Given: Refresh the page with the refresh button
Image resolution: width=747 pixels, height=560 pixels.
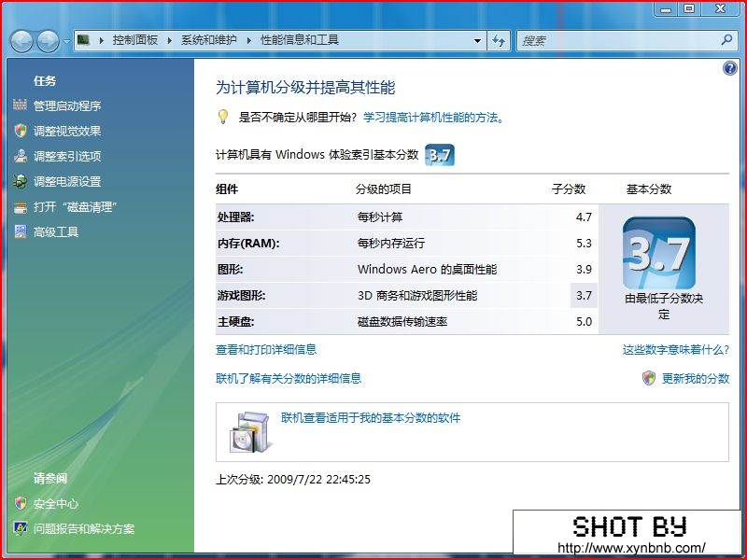Looking at the screenshot, I should point(499,41).
